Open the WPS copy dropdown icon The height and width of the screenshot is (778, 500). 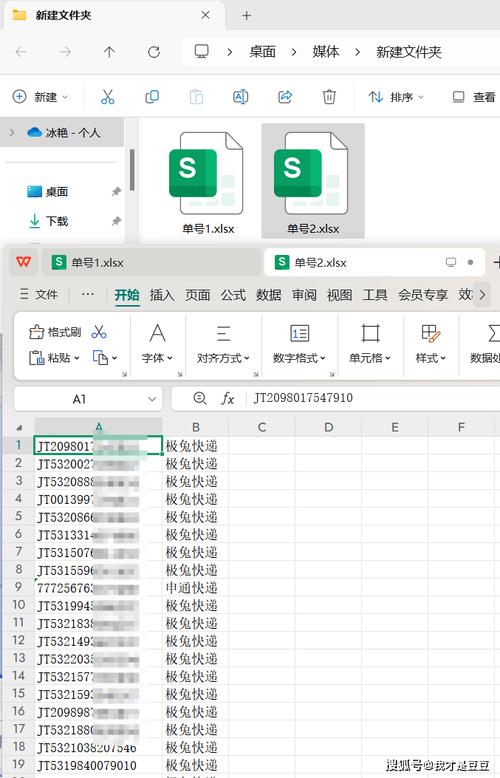point(105,358)
